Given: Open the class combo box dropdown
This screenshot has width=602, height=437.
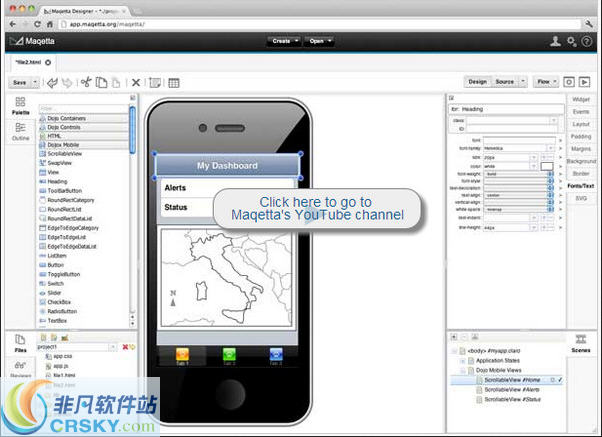Looking at the screenshot, I should tap(553, 121).
